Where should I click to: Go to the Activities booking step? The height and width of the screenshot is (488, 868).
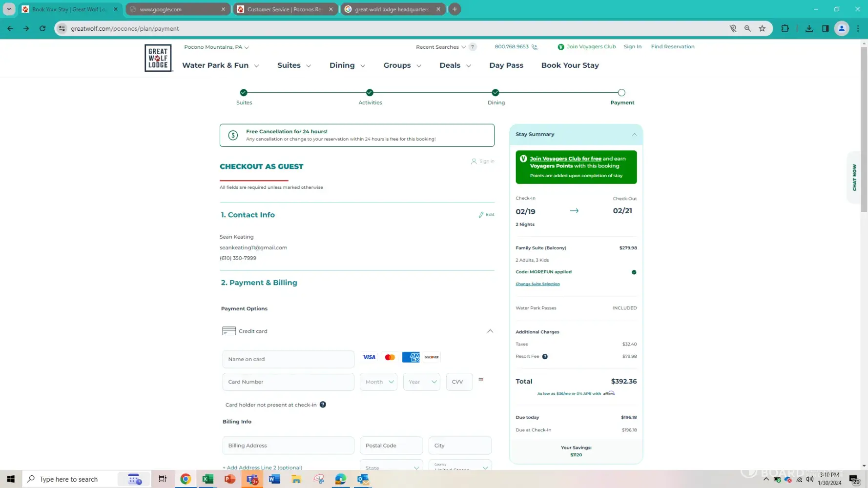coord(370,97)
